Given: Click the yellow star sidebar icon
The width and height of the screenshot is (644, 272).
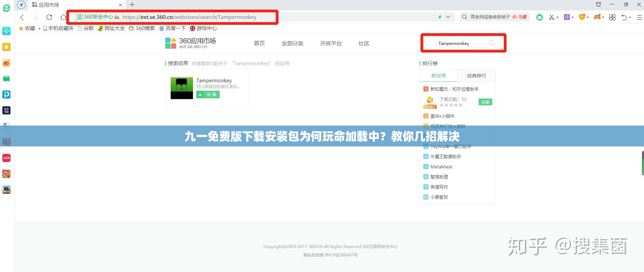Looking at the screenshot, I should click(x=6, y=47).
